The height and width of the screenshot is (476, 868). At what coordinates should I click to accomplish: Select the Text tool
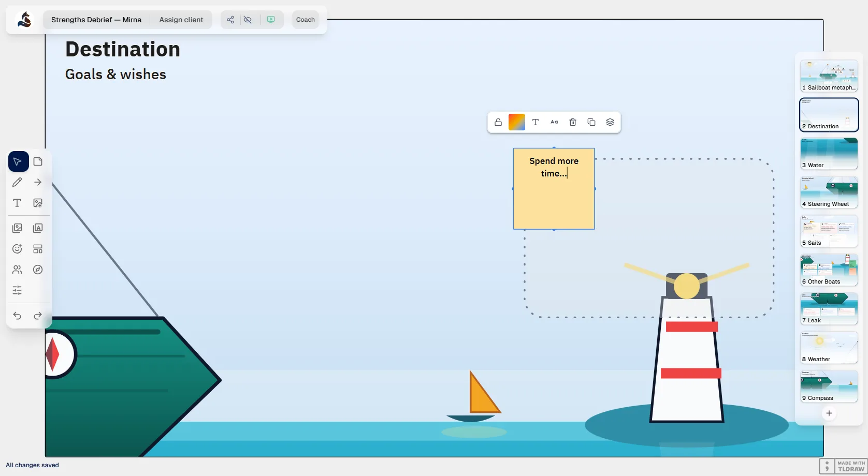coord(17,203)
